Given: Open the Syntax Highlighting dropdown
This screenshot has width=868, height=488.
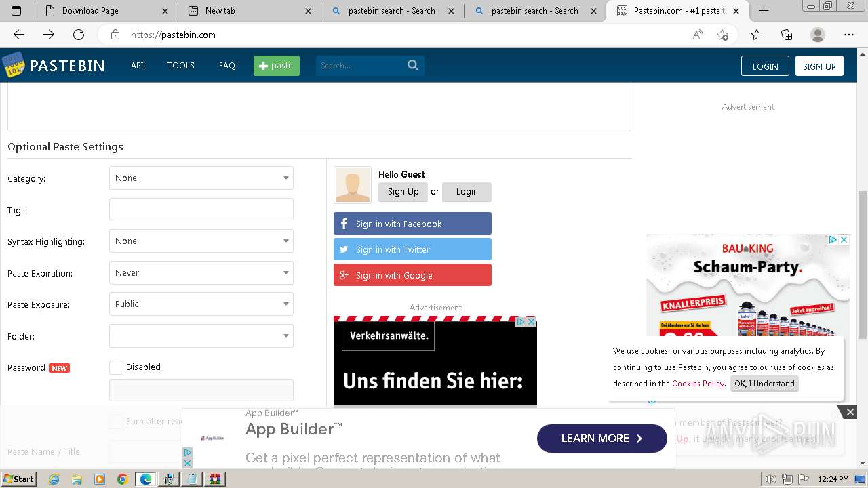Looking at the screenshot, I should (201, 241).
